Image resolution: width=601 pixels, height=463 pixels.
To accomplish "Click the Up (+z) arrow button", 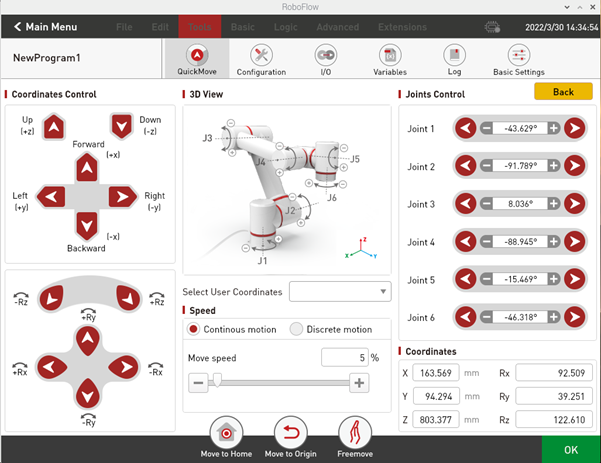I will coord(55,126).
